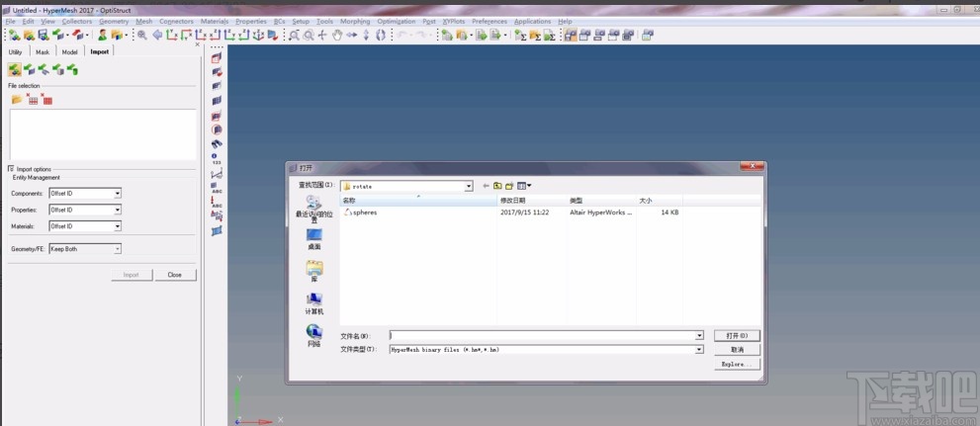
Task: Click the 名称 name column header
Action: click(417, 201)
